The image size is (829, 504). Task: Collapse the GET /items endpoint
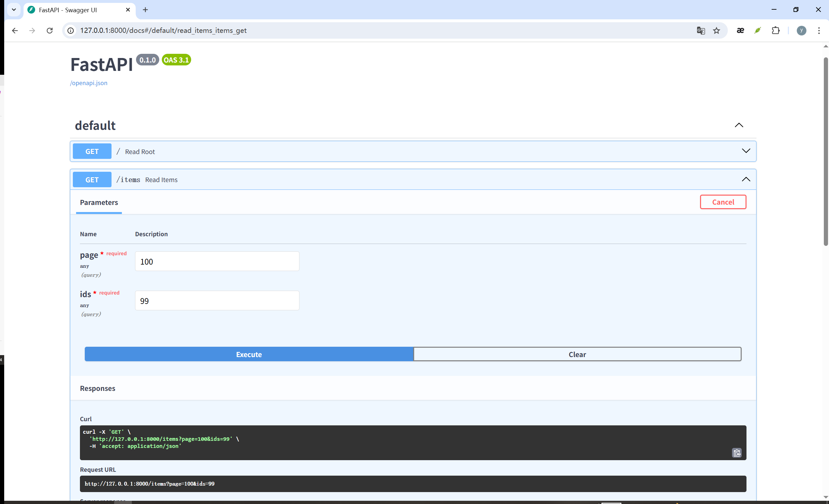tap(746, 179)
